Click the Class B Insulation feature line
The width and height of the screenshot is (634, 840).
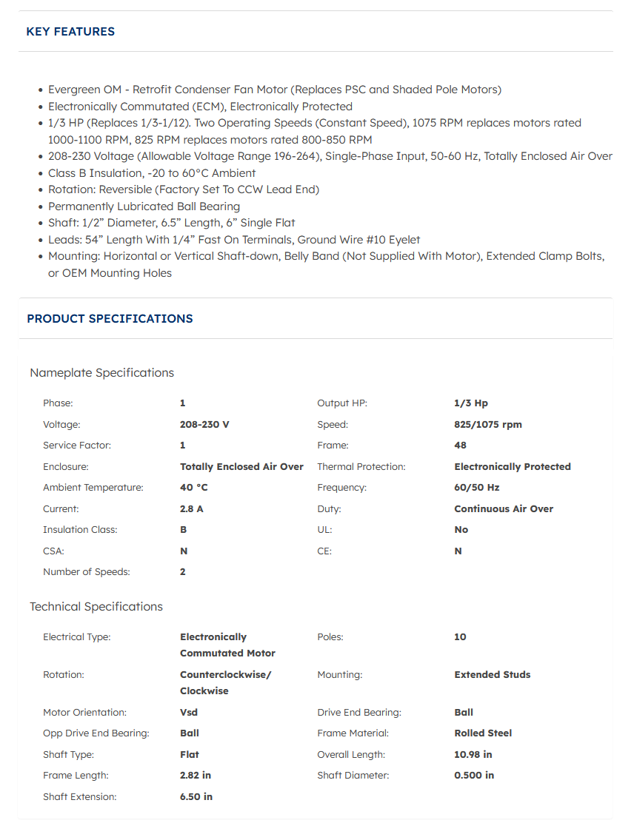click(152, 173)
